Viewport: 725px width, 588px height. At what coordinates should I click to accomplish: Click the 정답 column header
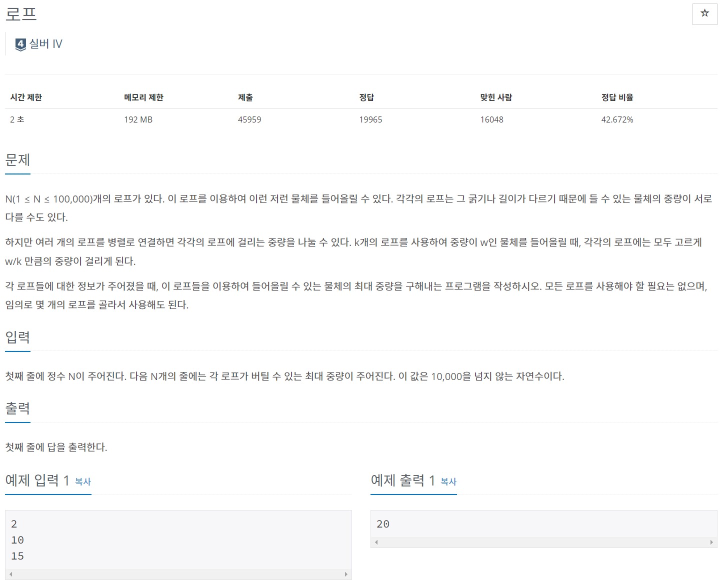click(x=366, y=97)
